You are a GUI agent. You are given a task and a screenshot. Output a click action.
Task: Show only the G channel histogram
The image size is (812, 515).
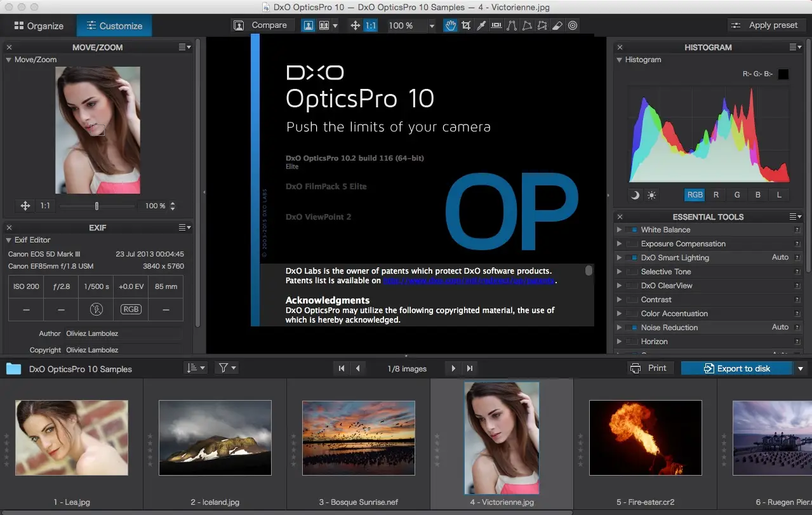click(737, 195)
